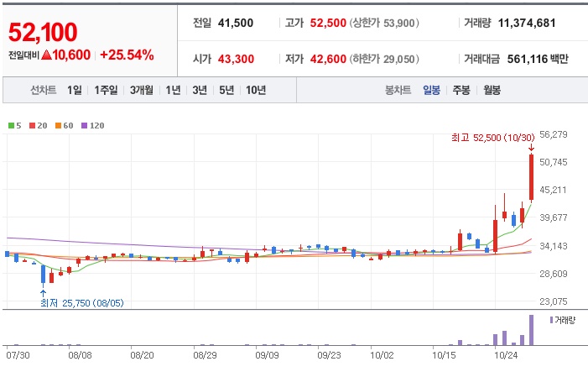Click the 고가 value 52,500
This screenshot has width=588, height=377.
(328, 23)
